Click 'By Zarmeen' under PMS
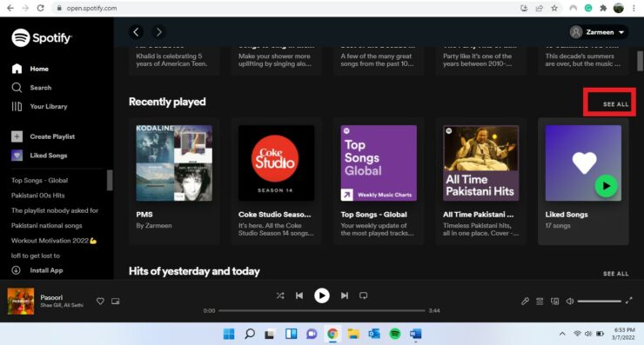The height and width of the screenshot is (345, 644). pos(154,226)
